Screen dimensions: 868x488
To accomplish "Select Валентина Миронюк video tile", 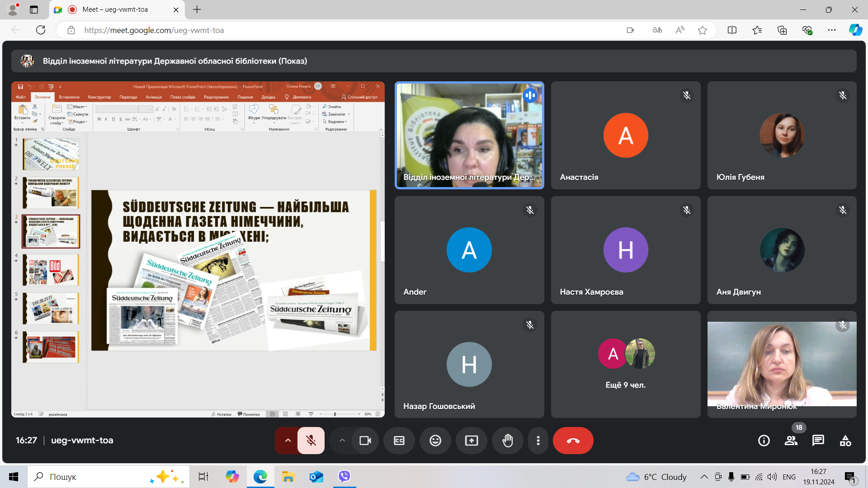I will (782, 364).
